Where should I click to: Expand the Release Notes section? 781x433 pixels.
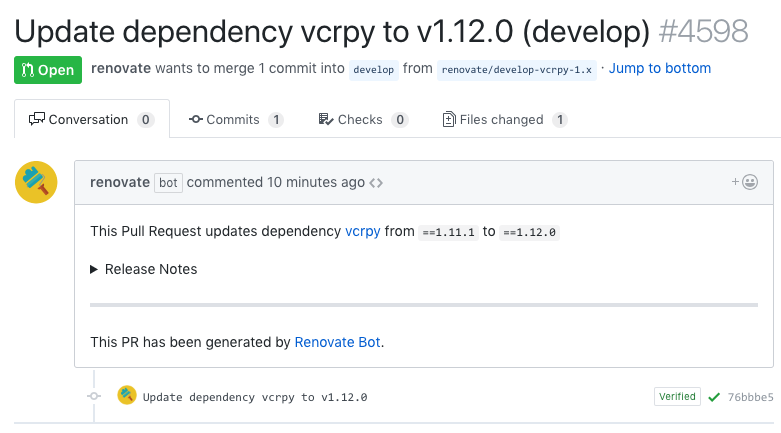pyautogui.click(x=143, y=269)
